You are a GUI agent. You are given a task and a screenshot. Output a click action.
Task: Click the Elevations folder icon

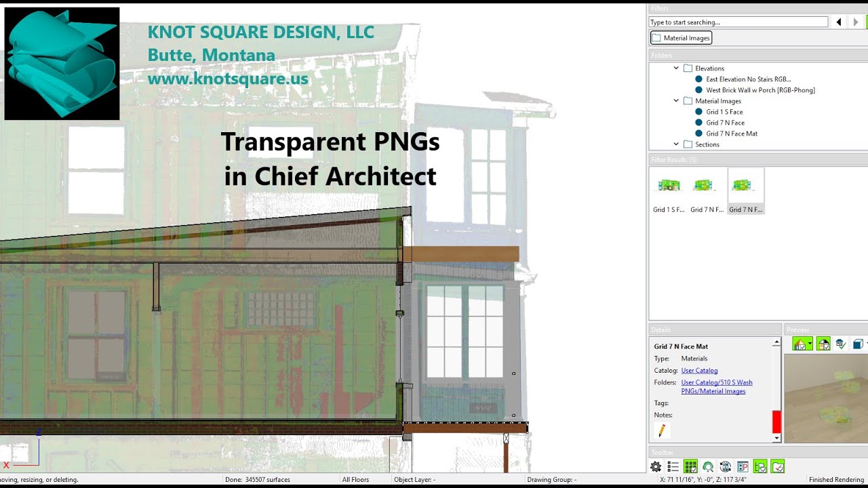(688, 68)
